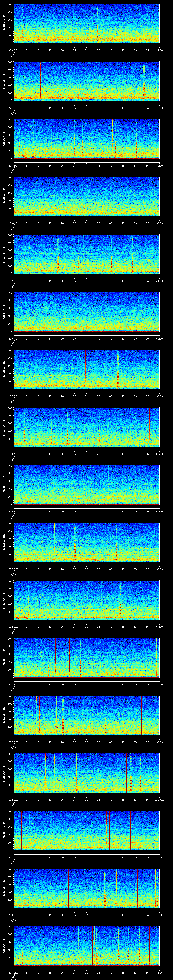
Task: Select the 22:59:00 time axis label
Action: 13,800
